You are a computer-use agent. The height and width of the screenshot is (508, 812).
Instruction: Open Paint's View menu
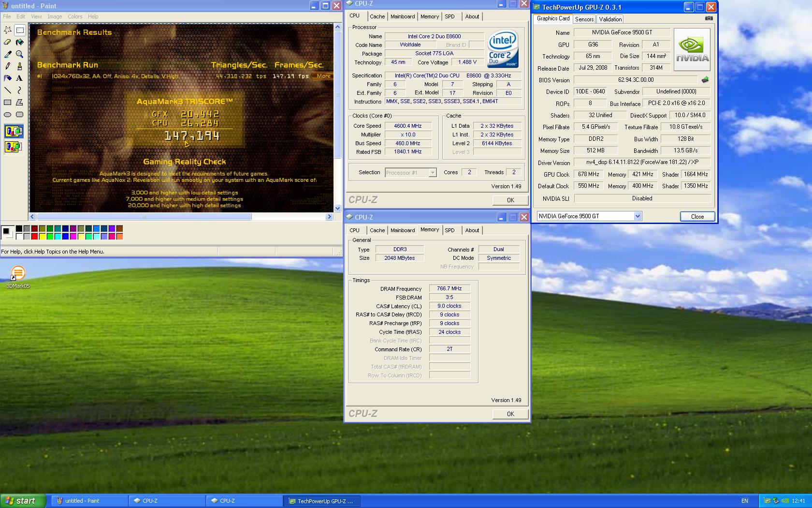pyautogui.click(x=36, y=16)
